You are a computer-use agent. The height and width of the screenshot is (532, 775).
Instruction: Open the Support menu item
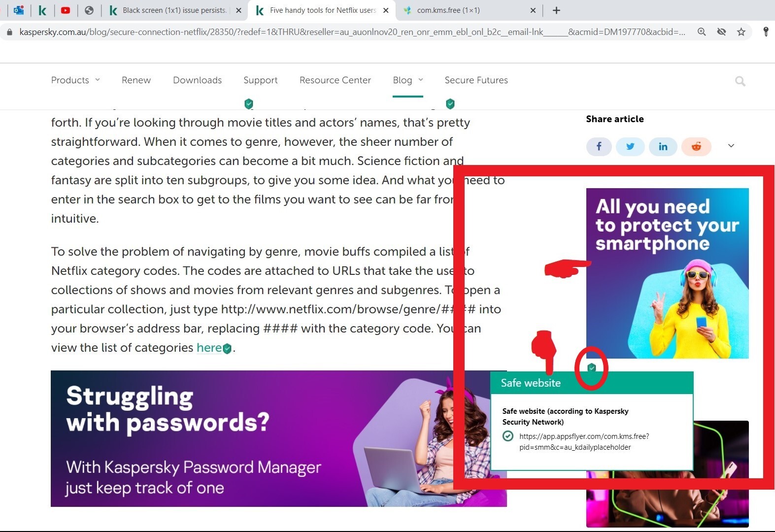click(260, 80)
